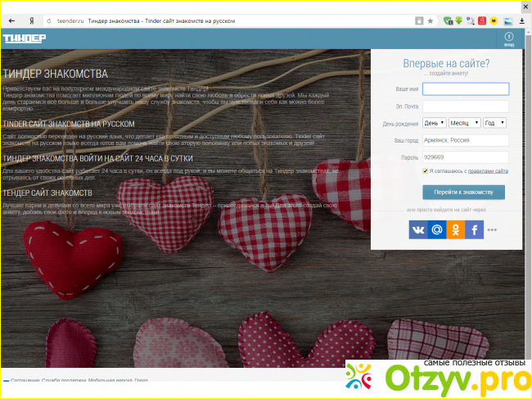Open the Год year dropdown
The image size is (532, 399).
coord(494,123)
